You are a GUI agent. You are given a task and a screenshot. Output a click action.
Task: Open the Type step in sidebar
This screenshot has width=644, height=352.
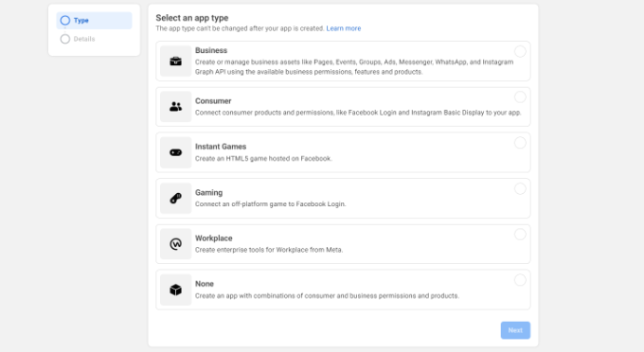[94, 21]
